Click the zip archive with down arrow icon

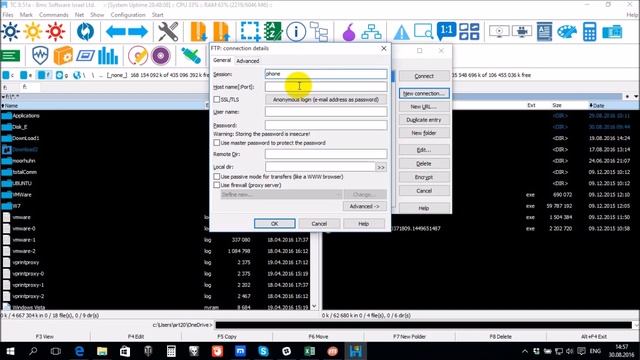tap(198, 31)
